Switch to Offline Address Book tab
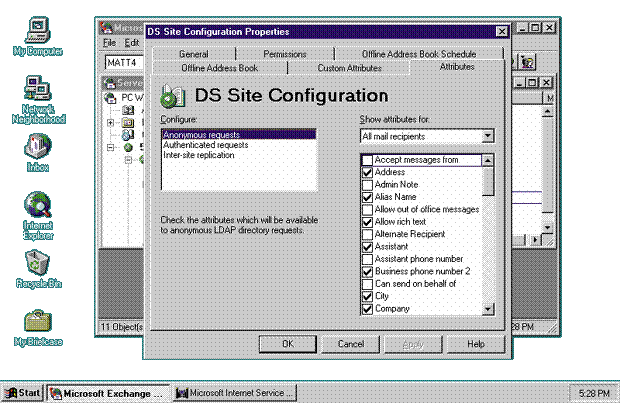 [220, 68]
